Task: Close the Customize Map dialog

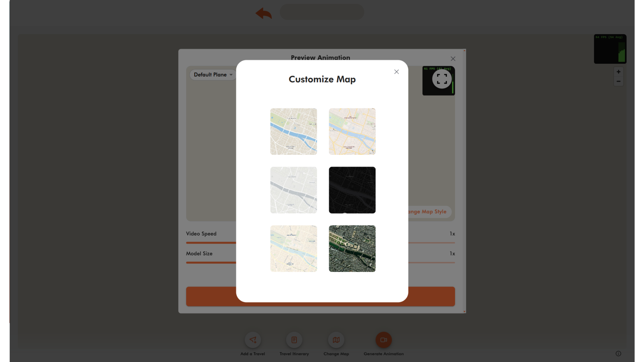Action: pos(396,72)
